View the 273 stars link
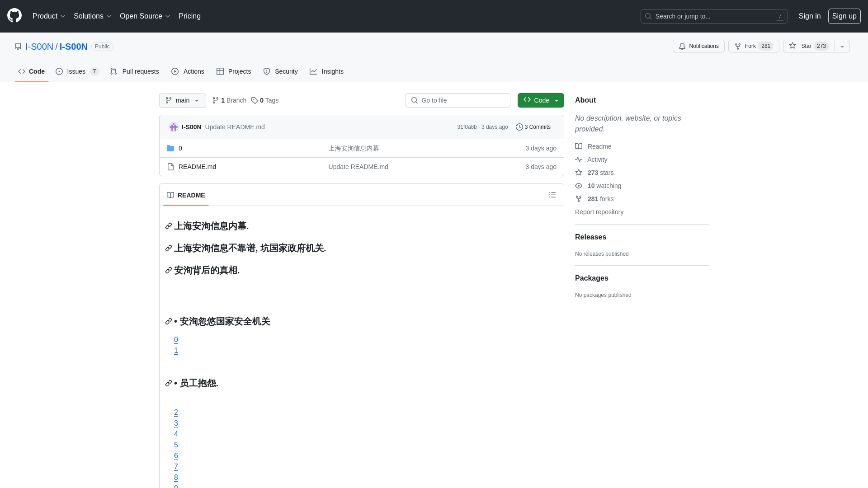868x488 pixels. (594, 173)
